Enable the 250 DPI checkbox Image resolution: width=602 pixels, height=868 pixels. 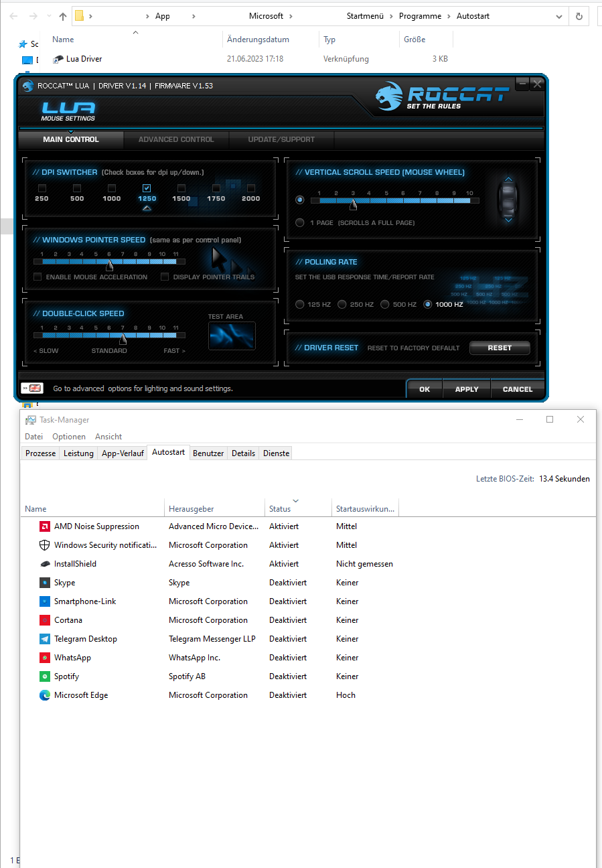pos(42,188)
